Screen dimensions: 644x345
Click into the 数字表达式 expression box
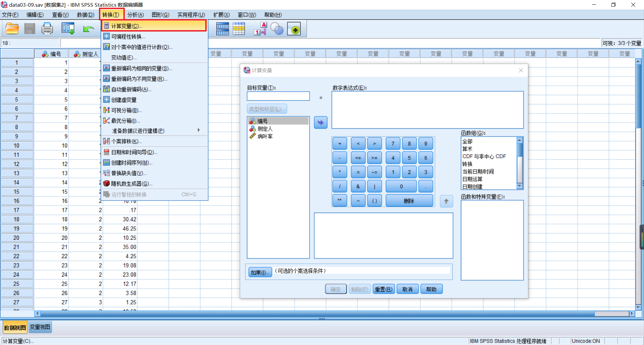(x=427, y=110)
